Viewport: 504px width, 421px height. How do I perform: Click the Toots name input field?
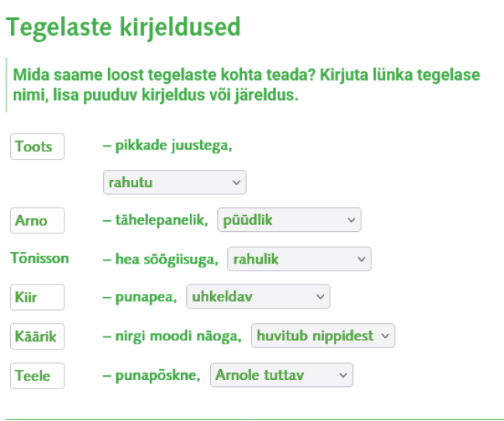click(x=37, y=147)
